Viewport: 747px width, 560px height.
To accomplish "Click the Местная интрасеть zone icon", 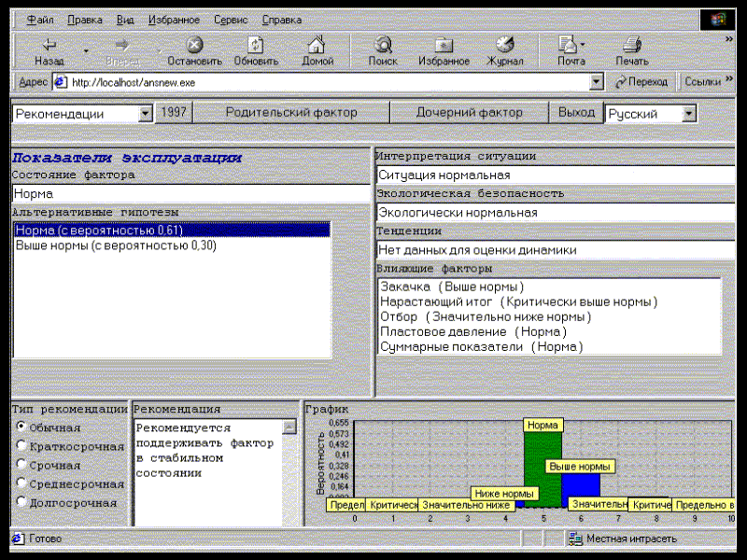I will (x=575, y=539).
